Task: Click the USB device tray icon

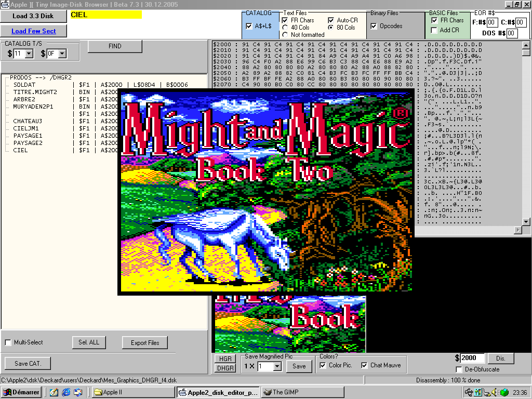Action: pyautogui.click(x=469, y=392)
